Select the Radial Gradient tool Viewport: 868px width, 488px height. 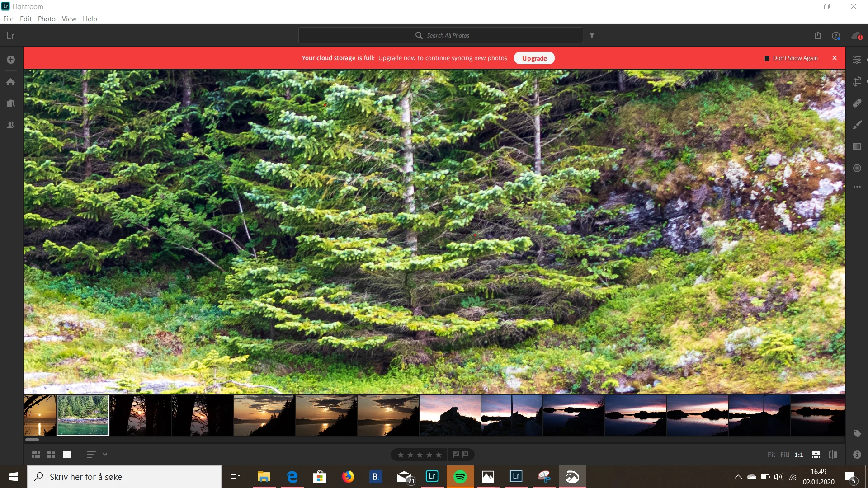[857, 168]
